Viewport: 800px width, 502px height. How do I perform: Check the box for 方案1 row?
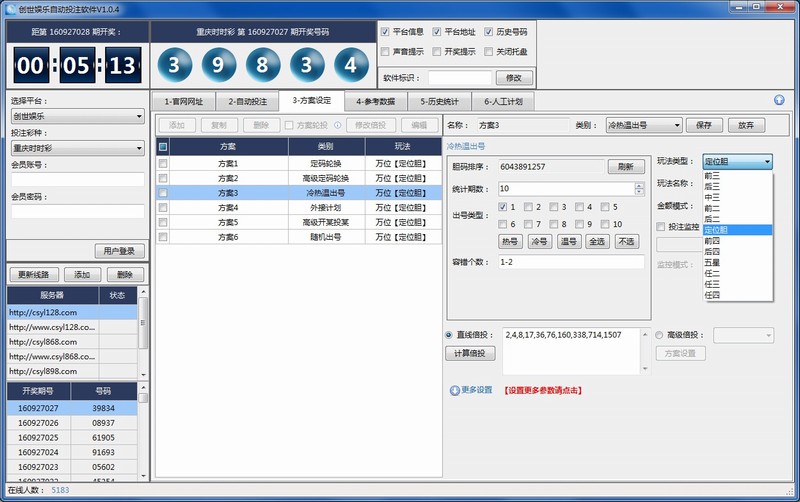tap(163, 163)
